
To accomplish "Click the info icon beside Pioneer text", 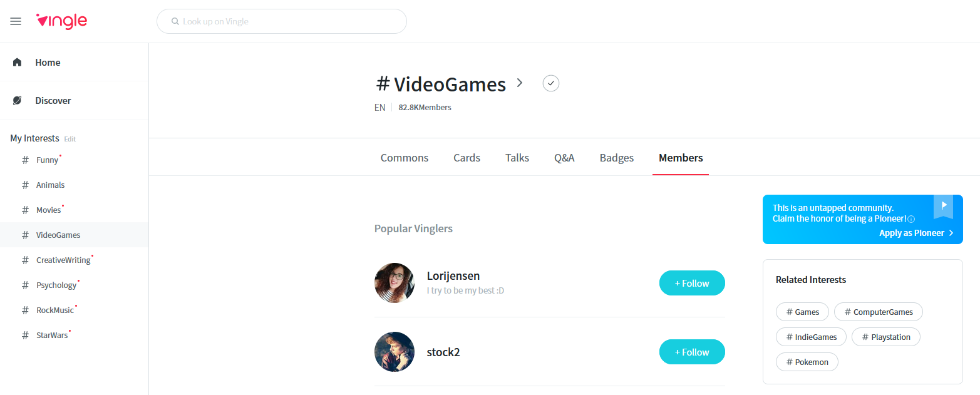I will [911, 219].
